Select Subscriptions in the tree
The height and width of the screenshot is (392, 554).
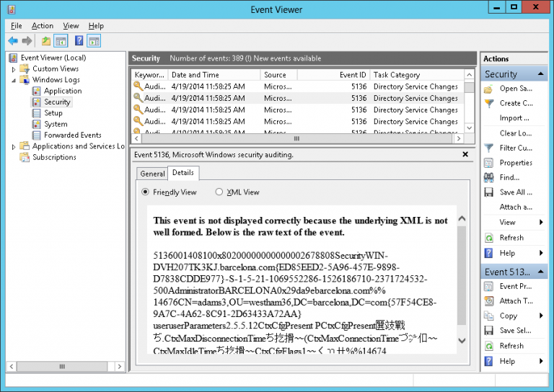click(54, 157)
